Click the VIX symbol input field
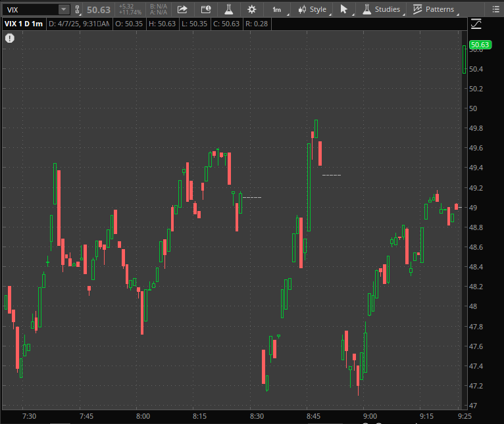Viewport: 504px width, 424px height. click(x=30, y=10)
